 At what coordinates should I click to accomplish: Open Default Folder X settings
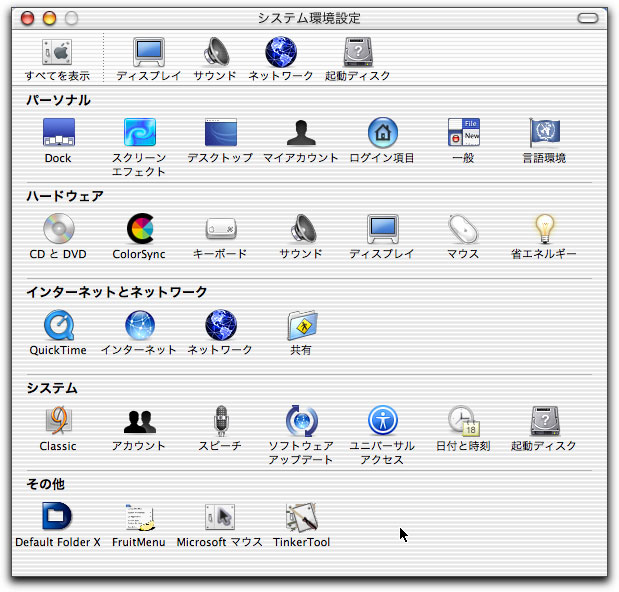[x=58, y=517]
